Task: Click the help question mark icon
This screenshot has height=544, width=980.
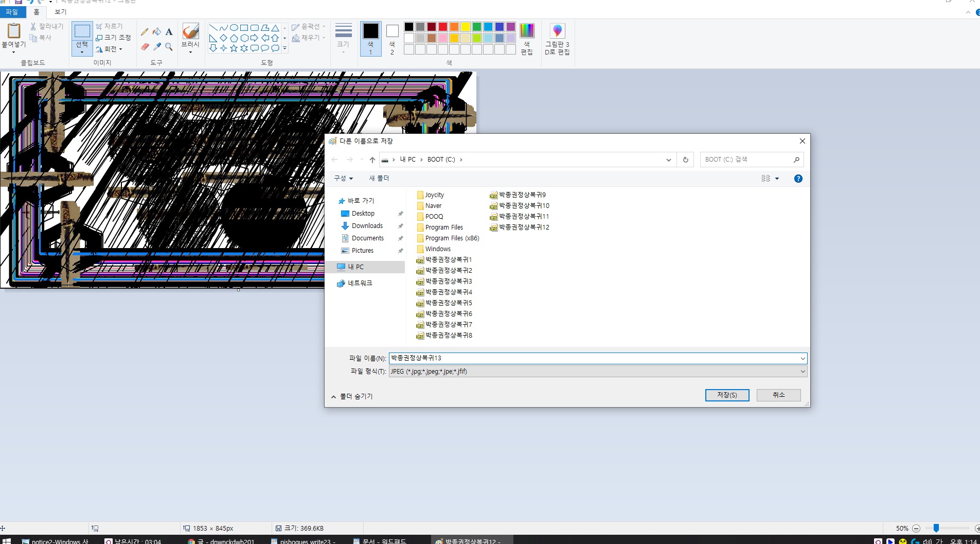Action: click(x=798, y=179)
